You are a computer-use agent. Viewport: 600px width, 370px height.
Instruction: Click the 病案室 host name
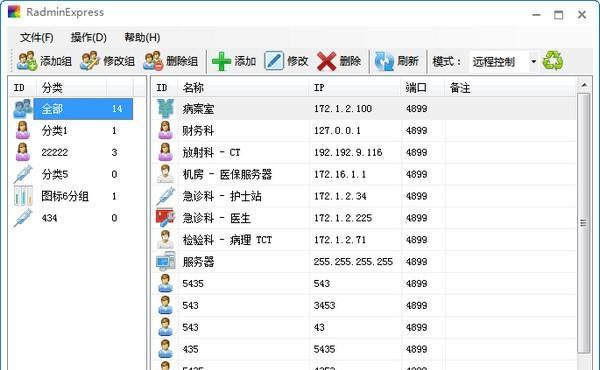pyautogui.click(x=198, y=109)
